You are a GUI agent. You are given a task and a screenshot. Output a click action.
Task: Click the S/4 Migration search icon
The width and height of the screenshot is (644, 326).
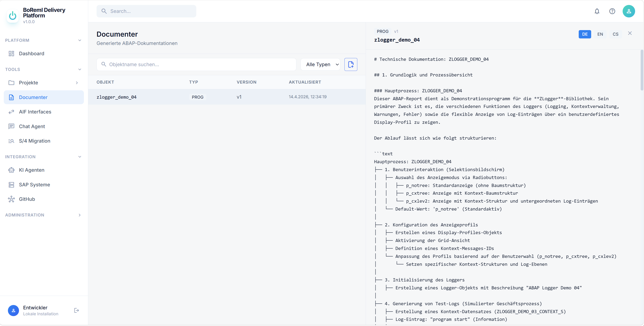point(11,141)
